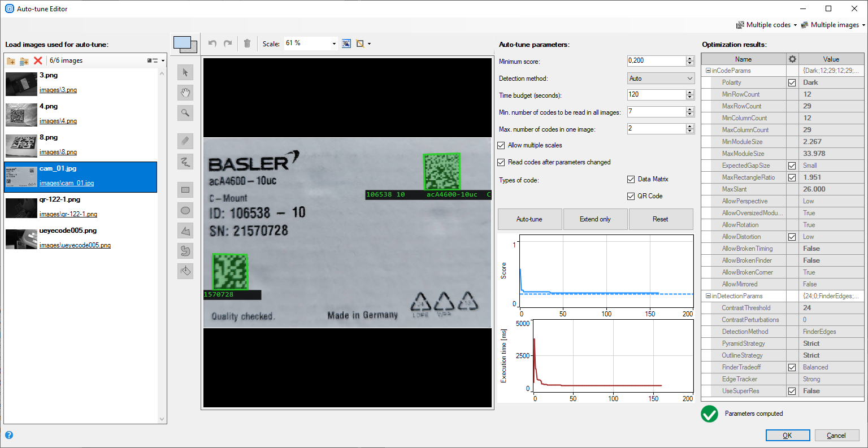
Task: Click the fit image to view icon
Action: [346, 44]
